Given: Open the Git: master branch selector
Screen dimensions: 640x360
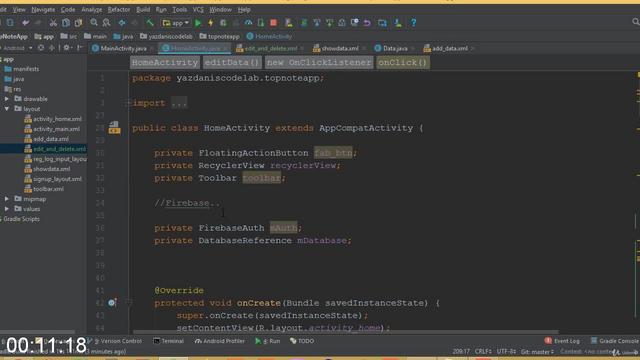Looking at the screenshot, I should [537, 351].
